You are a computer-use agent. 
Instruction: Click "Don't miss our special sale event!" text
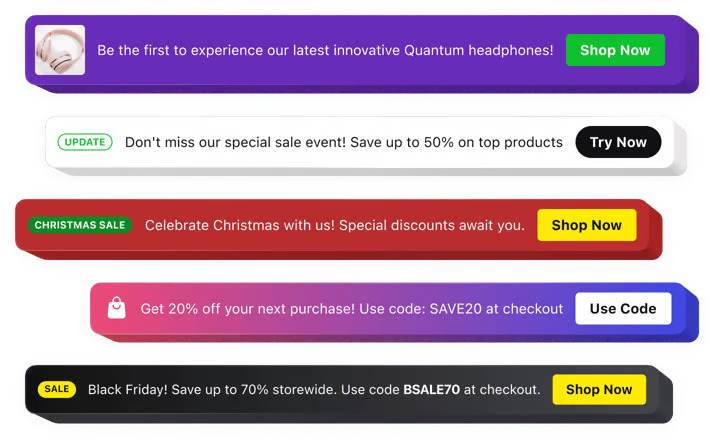tap(235, 142)
